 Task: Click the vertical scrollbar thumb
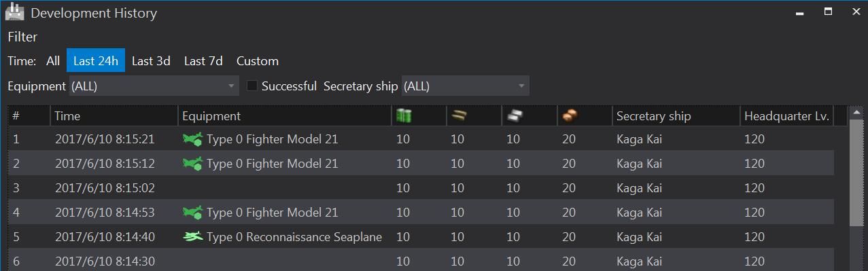click(x=856, y=173)
